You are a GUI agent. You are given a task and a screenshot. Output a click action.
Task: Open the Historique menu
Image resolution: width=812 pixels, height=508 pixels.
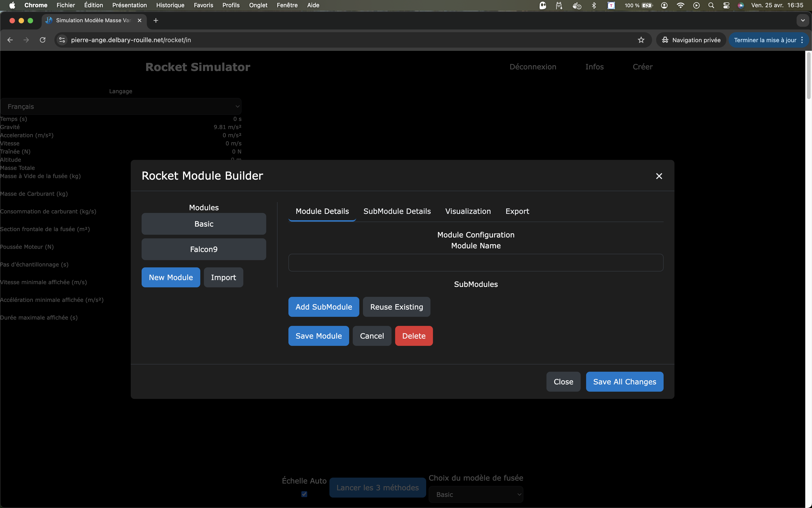point(170,5)
